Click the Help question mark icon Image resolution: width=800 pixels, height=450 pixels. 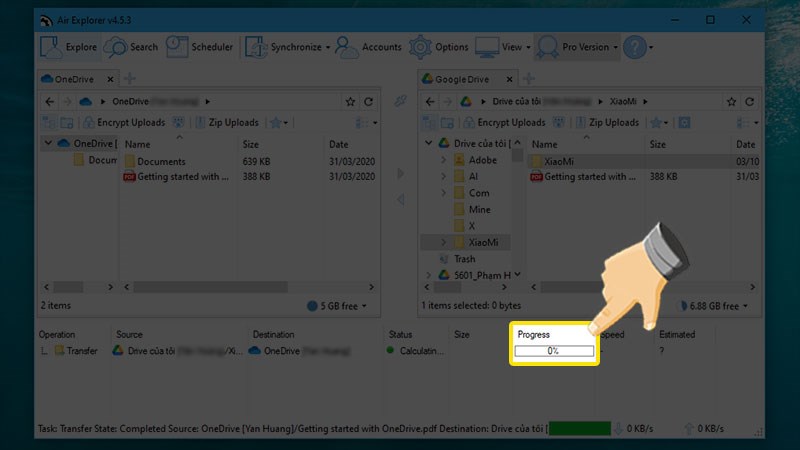pos(635,47)
